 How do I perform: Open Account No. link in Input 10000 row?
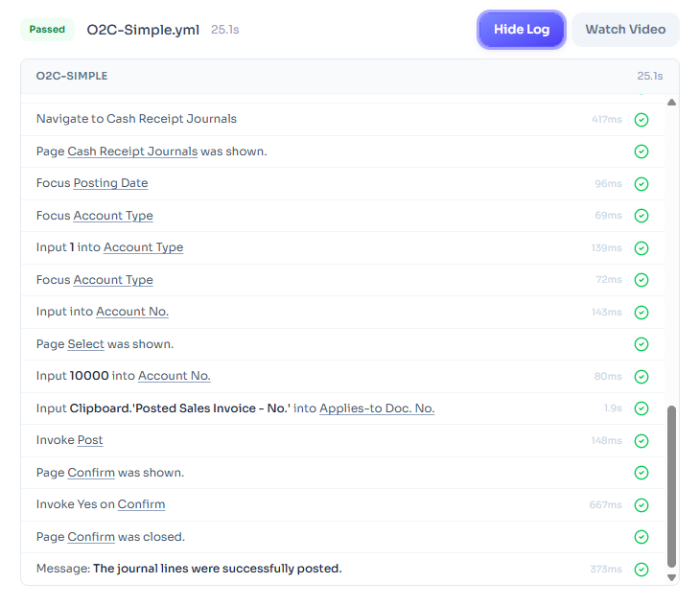click(x=175, y=376)
